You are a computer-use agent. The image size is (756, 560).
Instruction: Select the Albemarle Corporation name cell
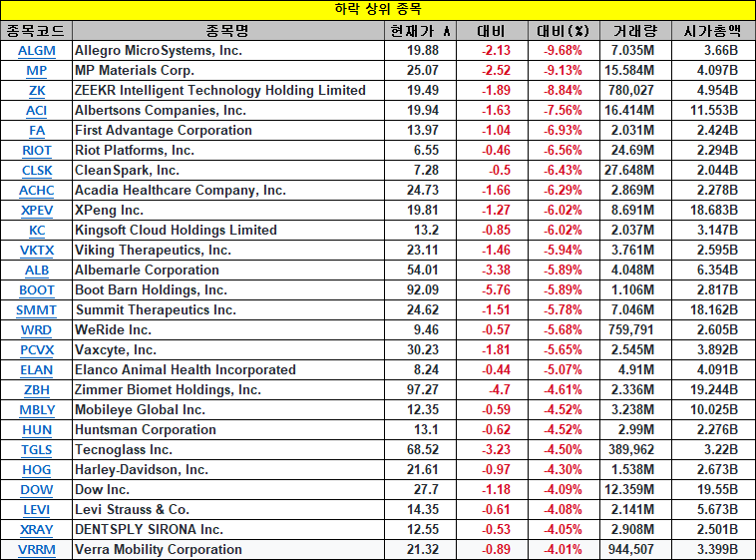click(x=148, y=270)
